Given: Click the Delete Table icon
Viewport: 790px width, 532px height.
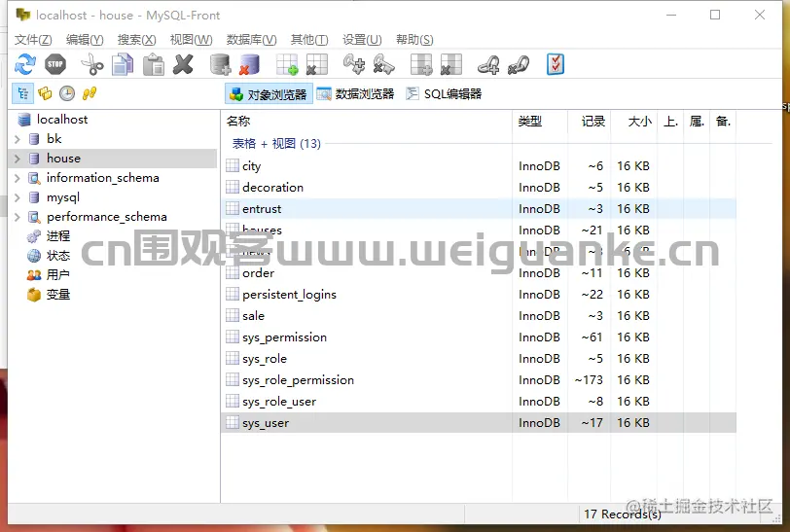Looking at the screenshot, I should (317, 64).
